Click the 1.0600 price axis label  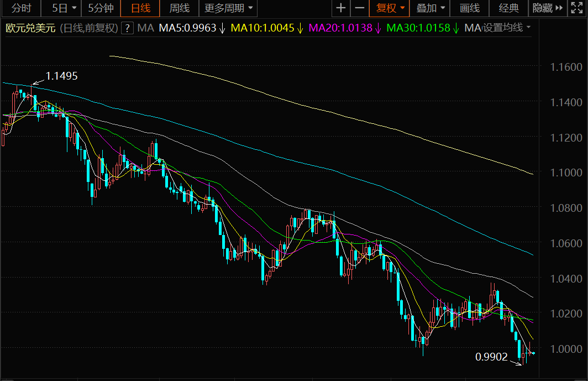(566, 243)
